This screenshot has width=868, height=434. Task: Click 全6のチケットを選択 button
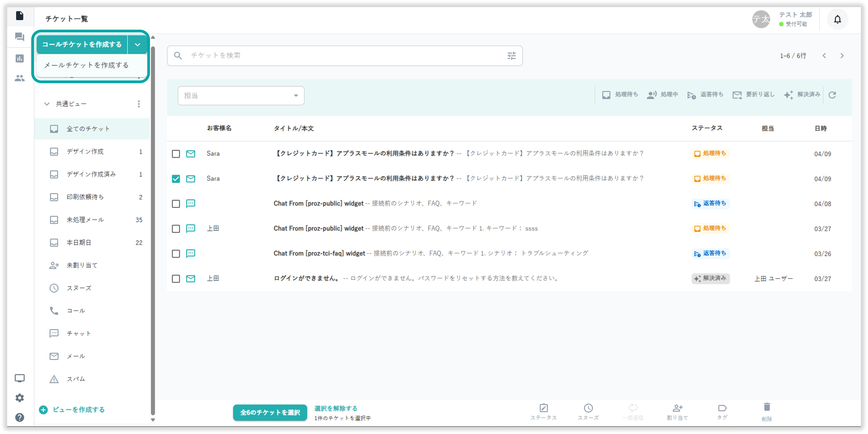click(269, 412)
